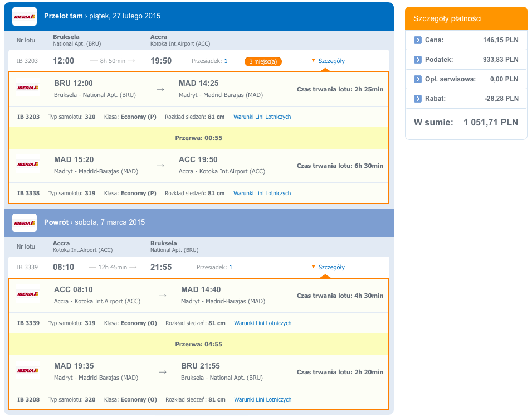This screenshot has width=532, height=416.
Task: Expand the Cena arrow icon
Action: click(x=417, y=40)
